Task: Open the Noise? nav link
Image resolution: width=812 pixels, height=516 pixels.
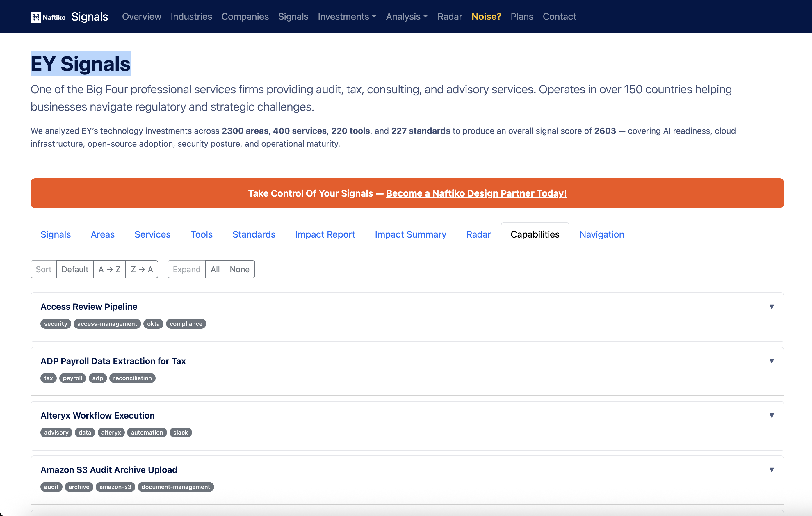Action: coord(486,17)
